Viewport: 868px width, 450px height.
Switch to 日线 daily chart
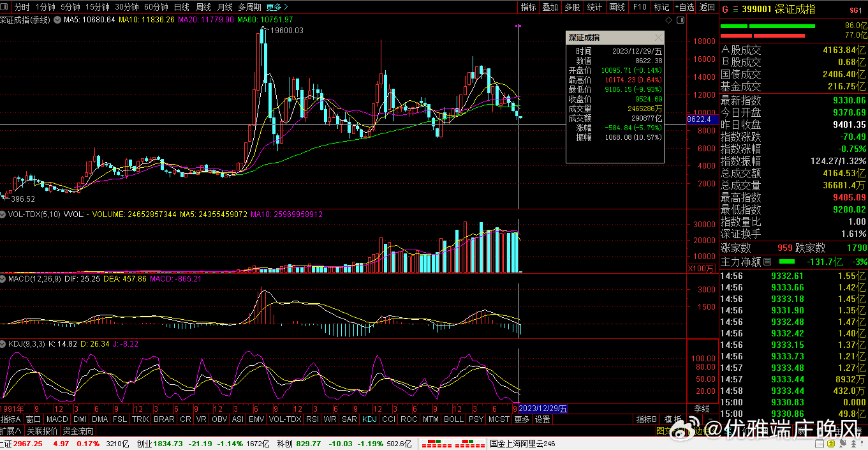pos(181,7)
